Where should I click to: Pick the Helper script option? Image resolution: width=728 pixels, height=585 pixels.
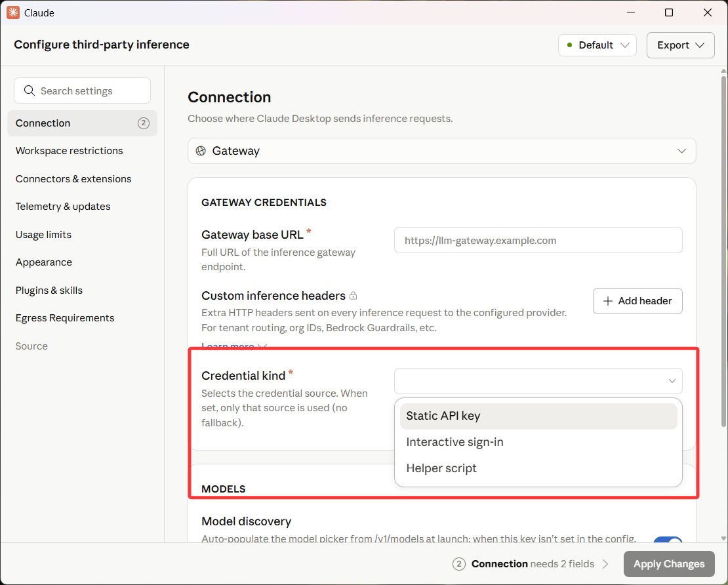click(x=538, y=468)
